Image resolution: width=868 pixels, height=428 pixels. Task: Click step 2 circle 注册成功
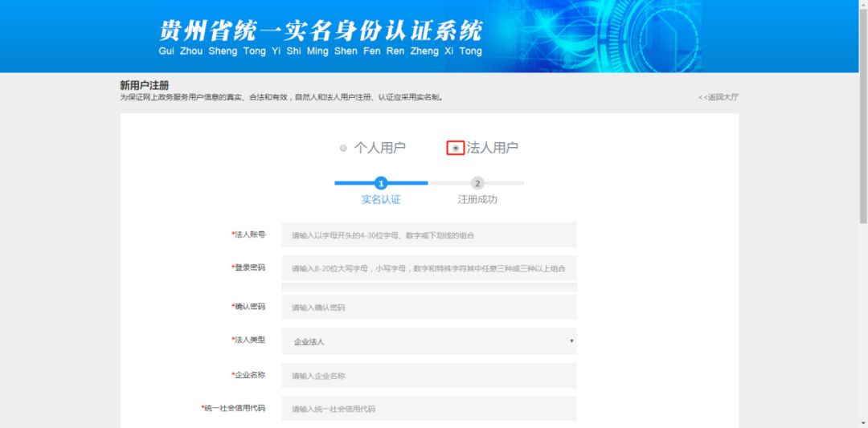tap(477, 183)
